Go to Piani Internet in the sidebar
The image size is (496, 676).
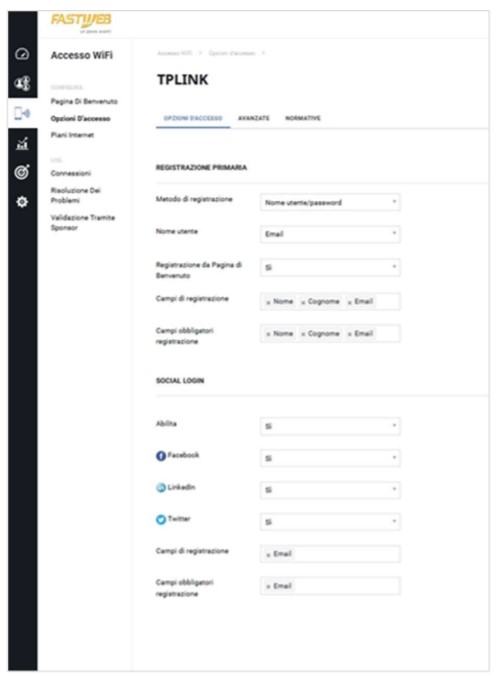coord(72,135)
